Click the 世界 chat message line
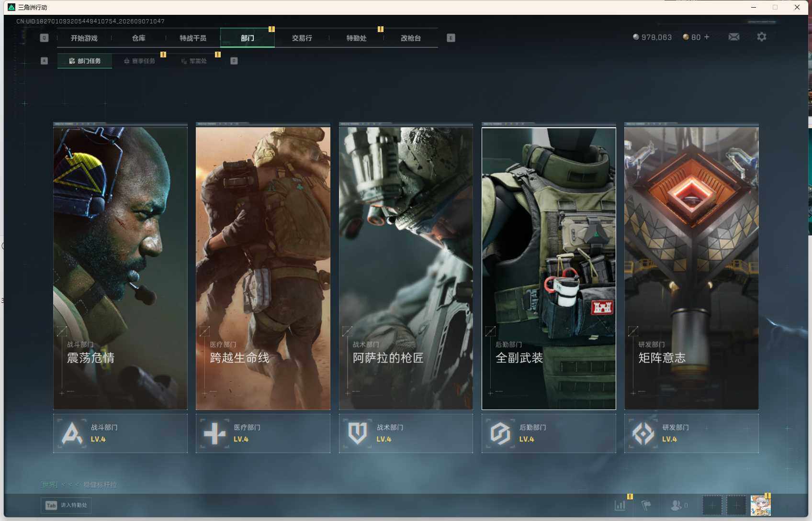The image size is (812, 521). pyautogui.click(x=79, y=485)
